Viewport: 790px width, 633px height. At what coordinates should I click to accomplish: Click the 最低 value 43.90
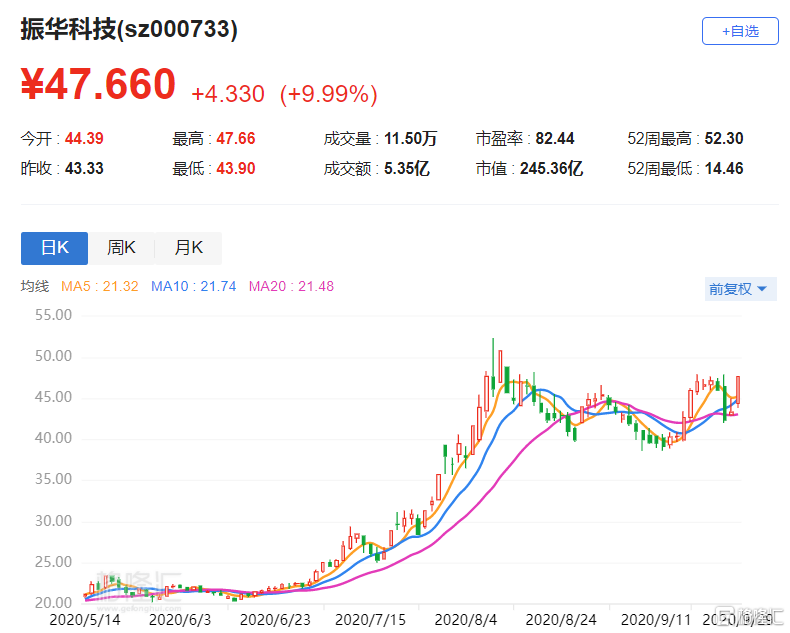click(x=236, y=168)
